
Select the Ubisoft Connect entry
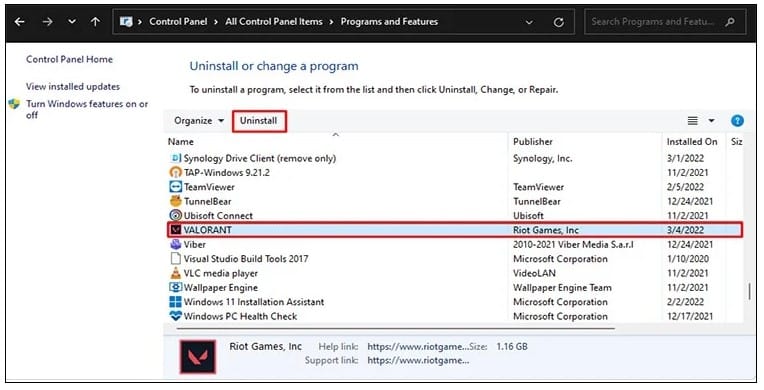[x=218, y=215]
